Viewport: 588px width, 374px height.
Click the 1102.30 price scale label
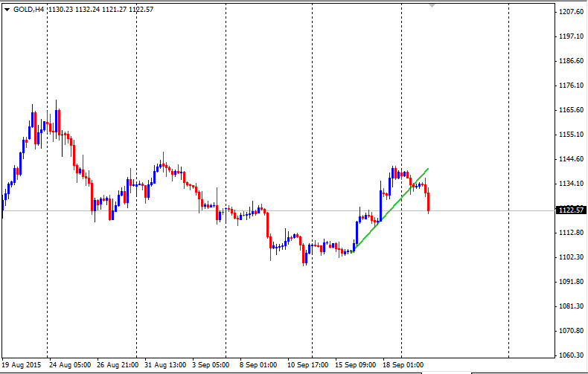(x=571, y=257)
